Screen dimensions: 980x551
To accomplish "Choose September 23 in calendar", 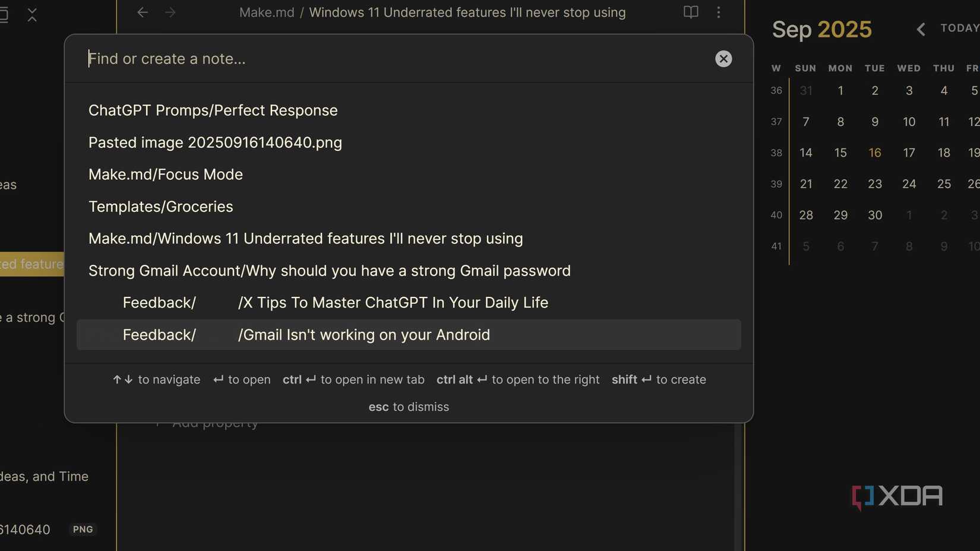I will (x=875, y=184).
